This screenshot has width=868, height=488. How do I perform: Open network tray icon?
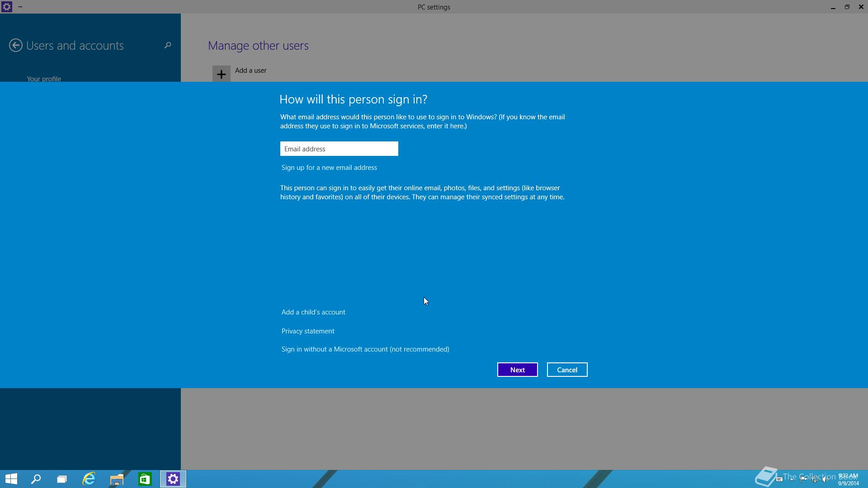click(x=815, y=479)
